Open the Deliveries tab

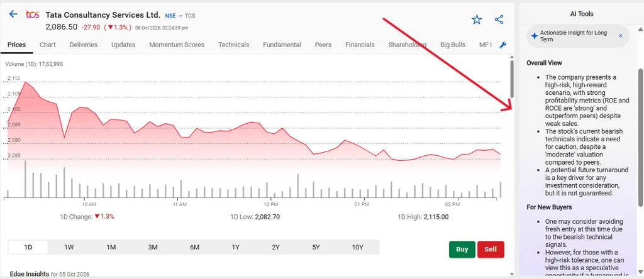84,45
